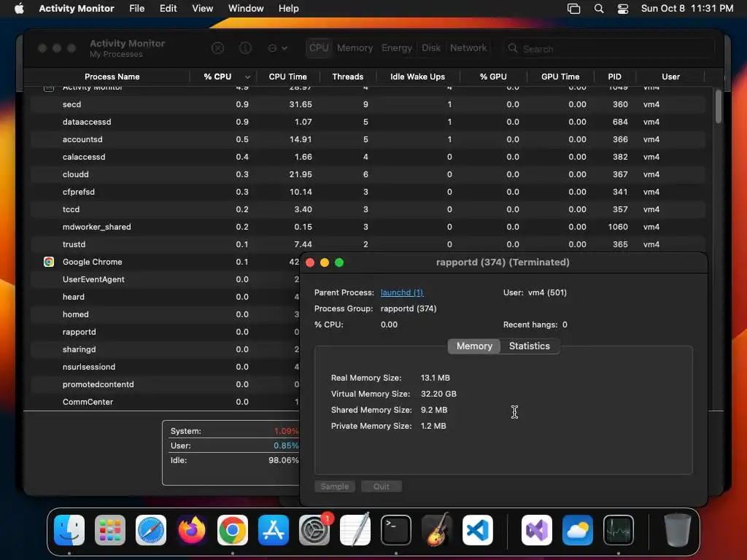Select the secd process row

[x=368, y=104]
